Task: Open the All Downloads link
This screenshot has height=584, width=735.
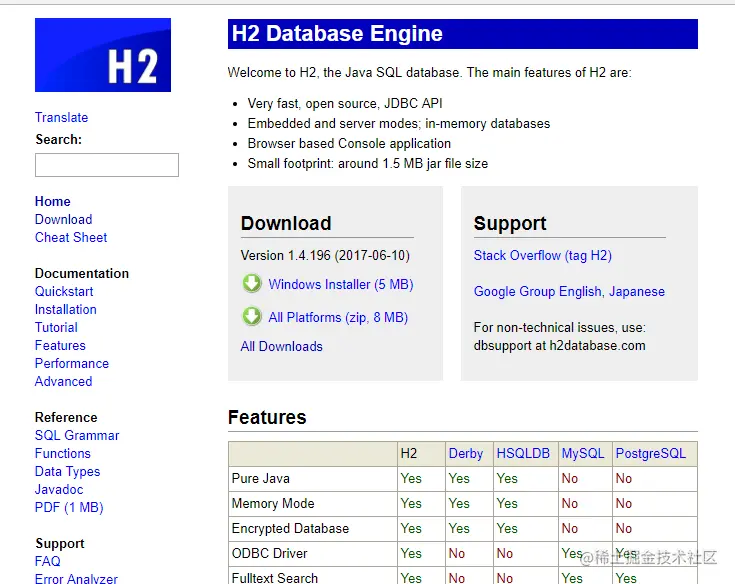Action: 281,346
